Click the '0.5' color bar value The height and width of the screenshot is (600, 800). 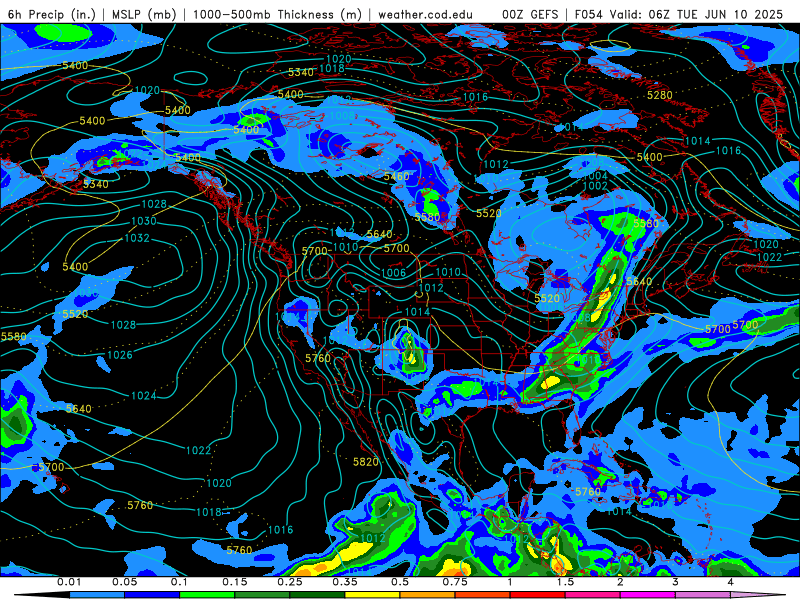pyautogui.click(x=400, y=582)
